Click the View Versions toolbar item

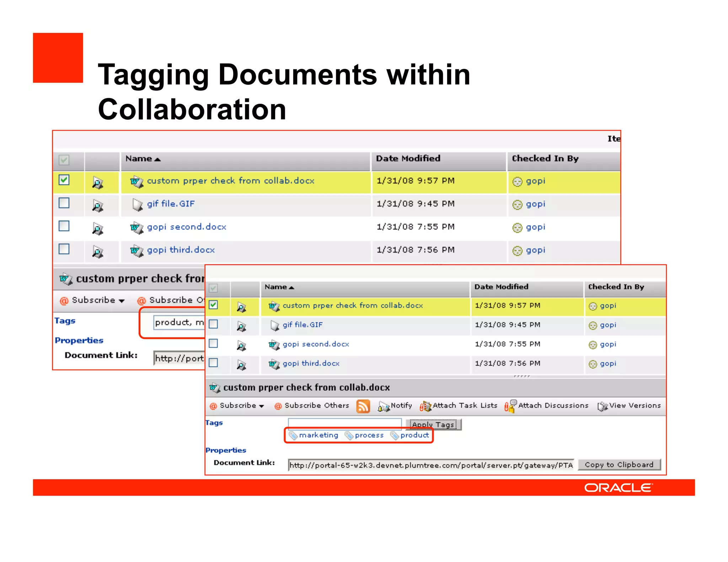point(629,406)
